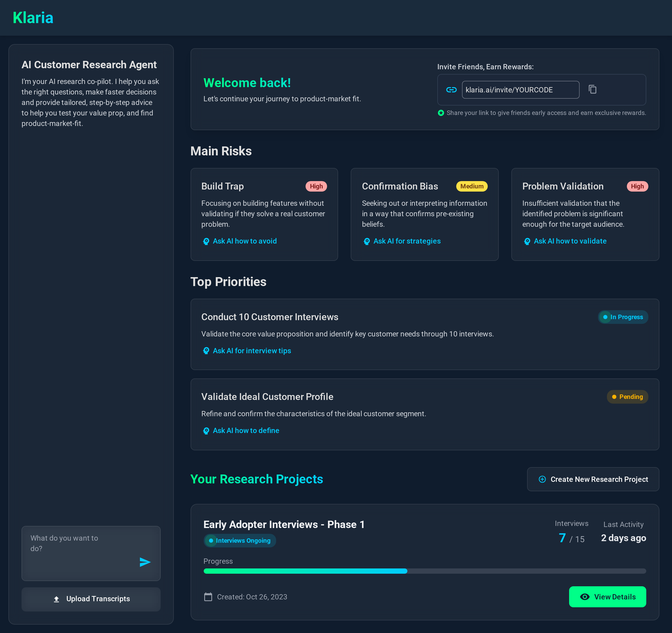672x633 pixels.
Task: Select the AI lightbulb icon under Build Trap
Action: click(x=206, y=241)
